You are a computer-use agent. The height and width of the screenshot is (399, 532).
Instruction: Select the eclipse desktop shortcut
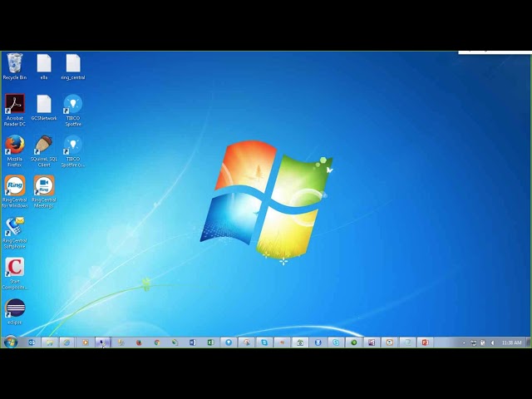15,312
